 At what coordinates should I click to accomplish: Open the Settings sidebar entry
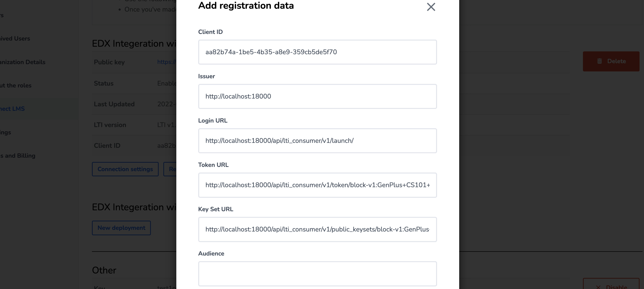coord(5,132)
